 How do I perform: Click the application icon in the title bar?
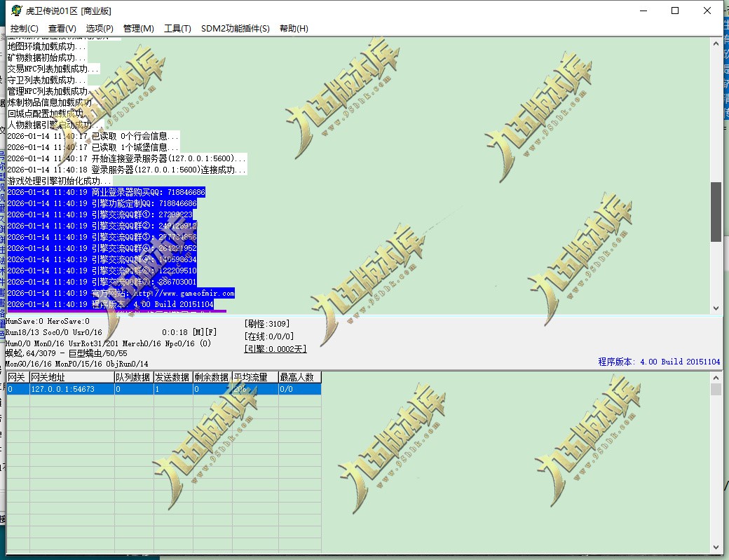pyautogui.click(x=16, y=11)
